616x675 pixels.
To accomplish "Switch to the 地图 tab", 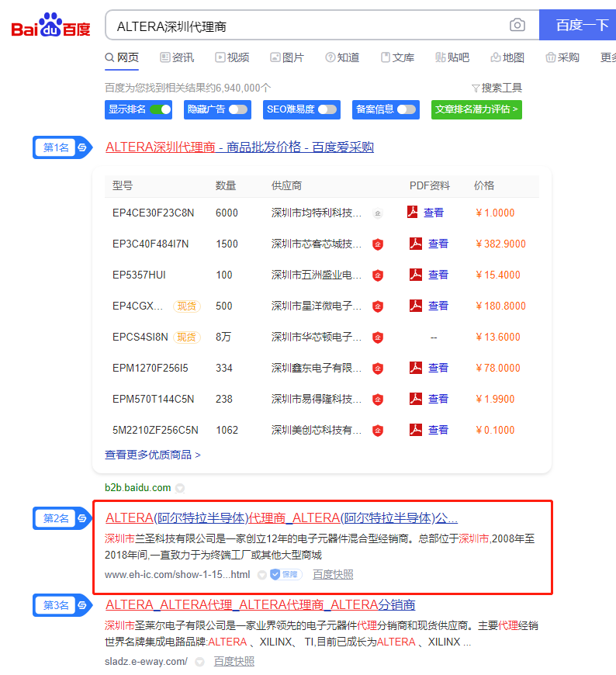I will tap(507, 57).
